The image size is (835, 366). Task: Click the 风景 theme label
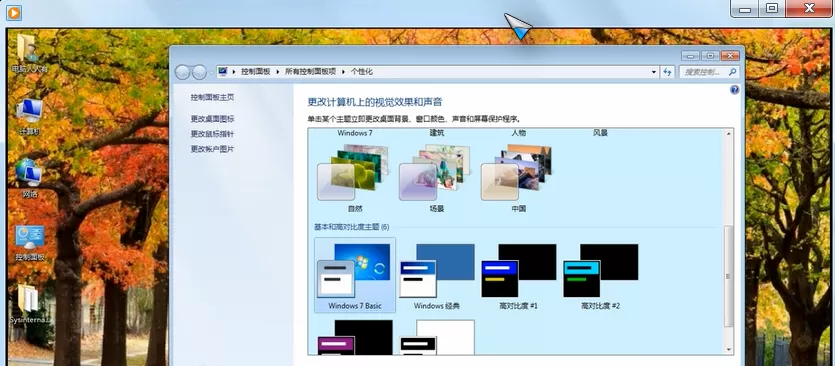click(x=601, y=133)
